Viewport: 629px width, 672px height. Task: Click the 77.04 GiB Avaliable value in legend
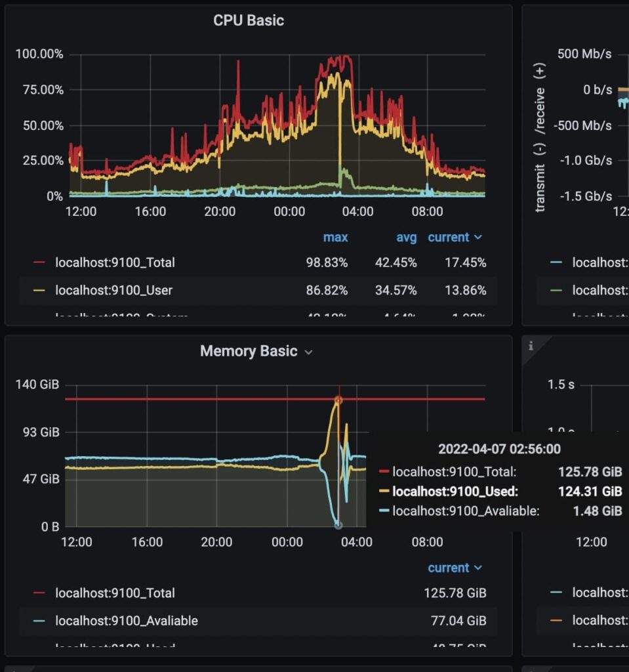tap(458, 621)
